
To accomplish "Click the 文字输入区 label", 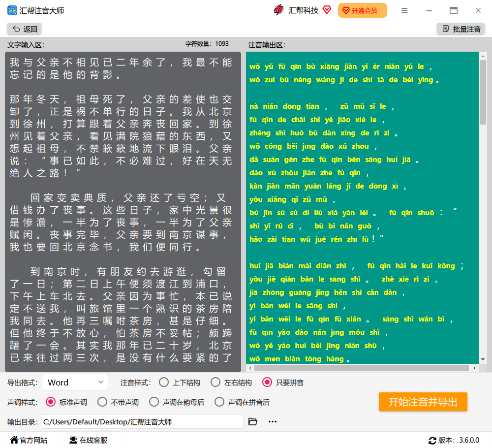I will [26, 45].
